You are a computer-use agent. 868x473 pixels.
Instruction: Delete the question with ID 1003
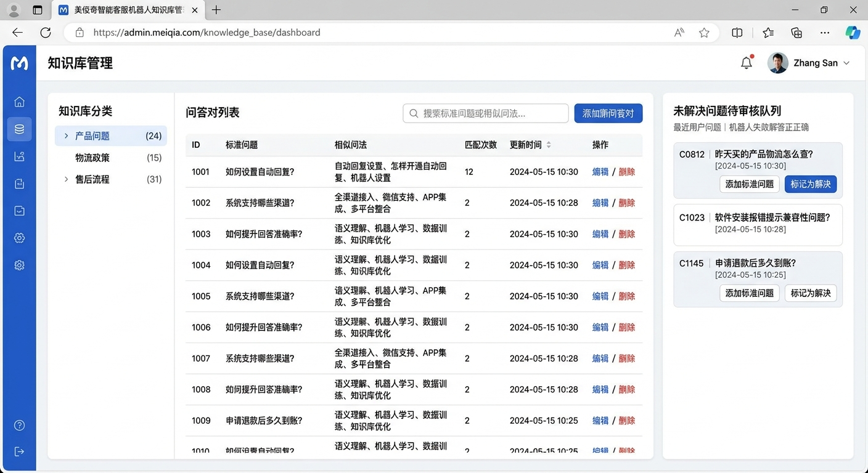coord(627,234)
